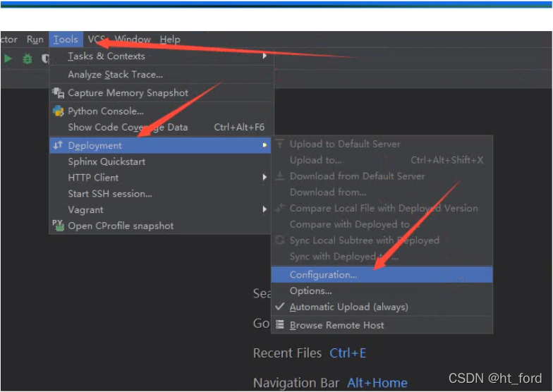Click the Open CProfile snapshot label
Image resolution: width=553 pixels, height=392 pixels.
pyautogui.click(x=121, y=226)
